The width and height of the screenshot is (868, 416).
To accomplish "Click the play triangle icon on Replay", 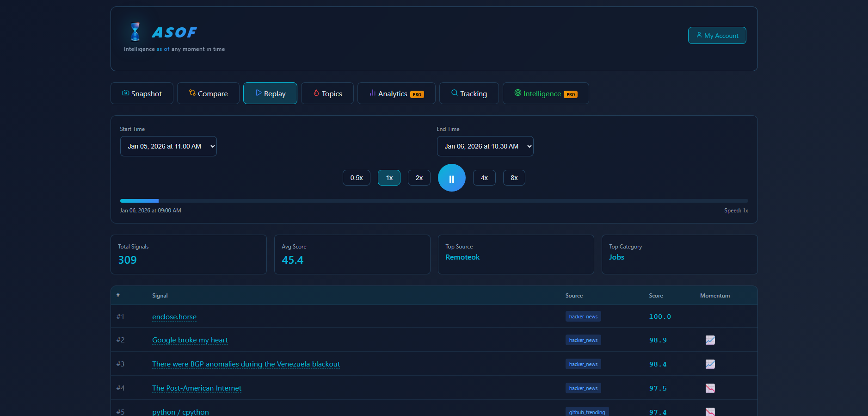I will click(x=259, y=93).
